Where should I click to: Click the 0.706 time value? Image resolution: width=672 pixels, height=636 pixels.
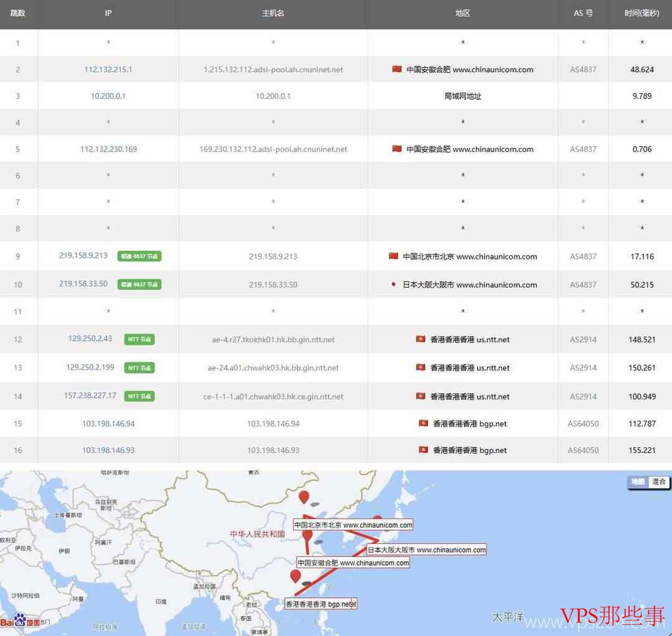642,149
